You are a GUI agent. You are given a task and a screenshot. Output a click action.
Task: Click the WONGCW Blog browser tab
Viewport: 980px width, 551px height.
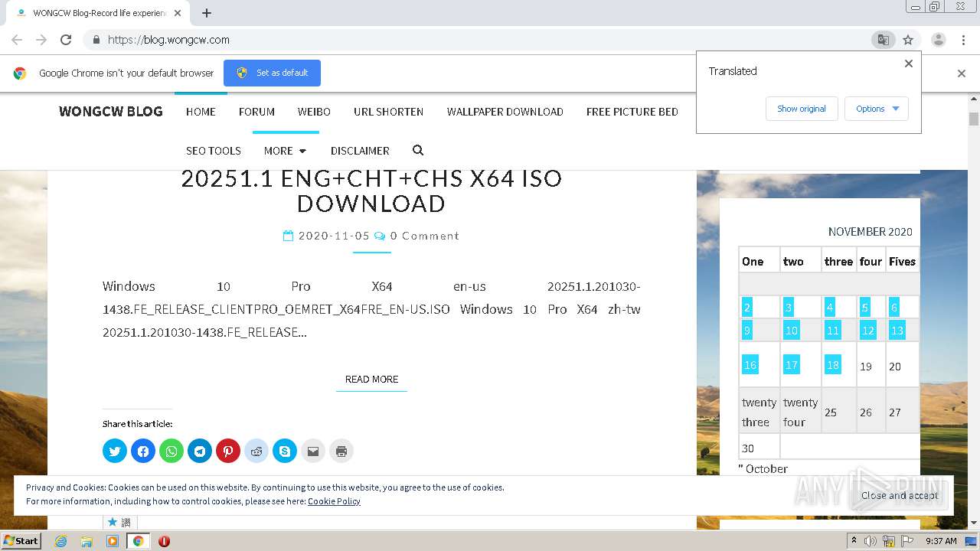(x=100, y=13)
